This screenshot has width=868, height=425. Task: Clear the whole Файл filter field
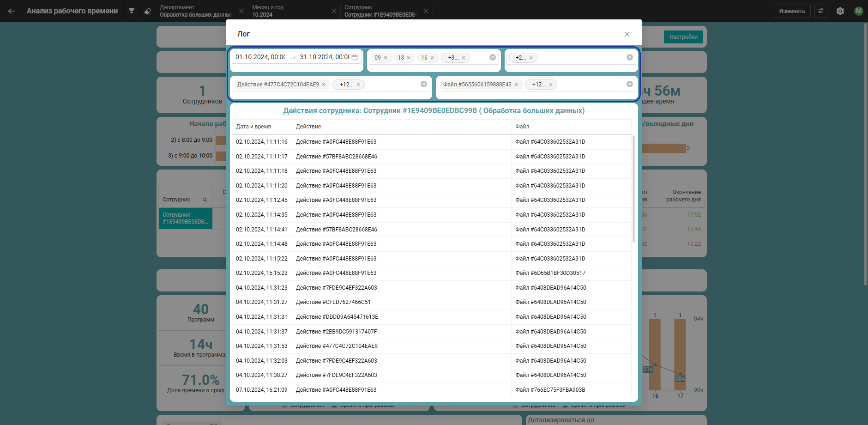630,84
